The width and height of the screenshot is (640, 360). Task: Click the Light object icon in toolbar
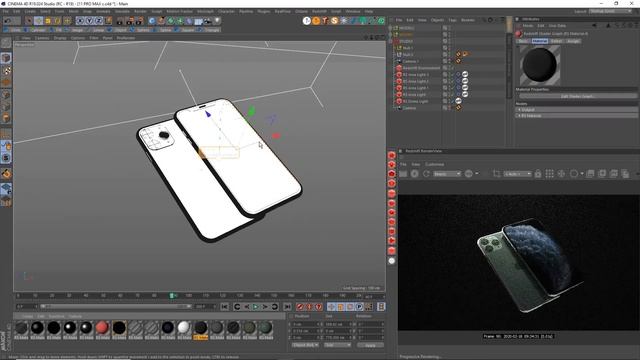(x=217, y=20)
